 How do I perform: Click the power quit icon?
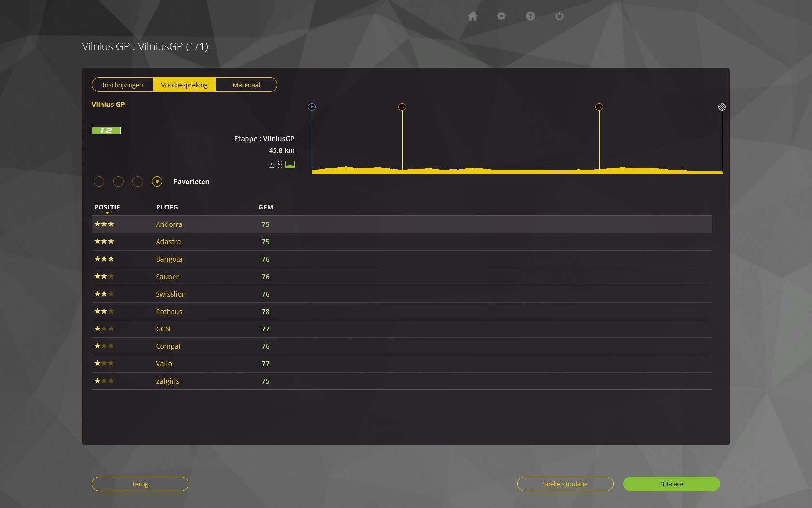[x=559, y=16]
